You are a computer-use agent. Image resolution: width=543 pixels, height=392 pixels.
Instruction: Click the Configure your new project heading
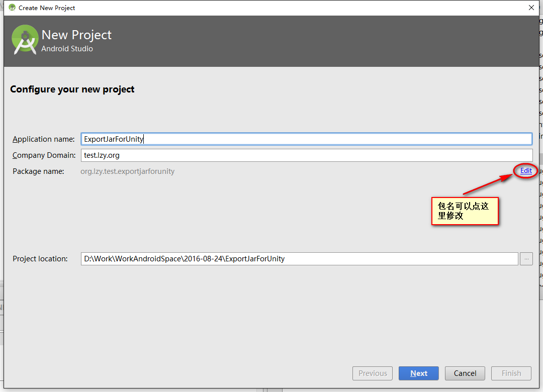coord(72,89)
